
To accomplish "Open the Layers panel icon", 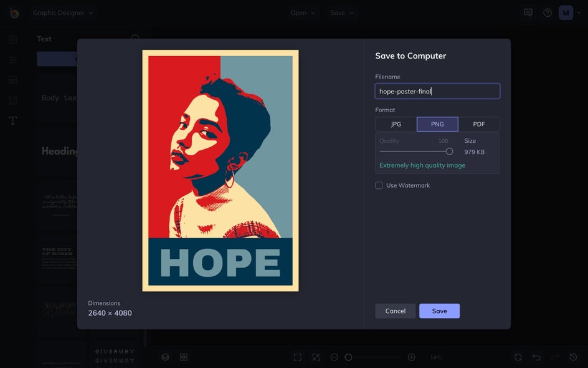I will tap(166, 357).
